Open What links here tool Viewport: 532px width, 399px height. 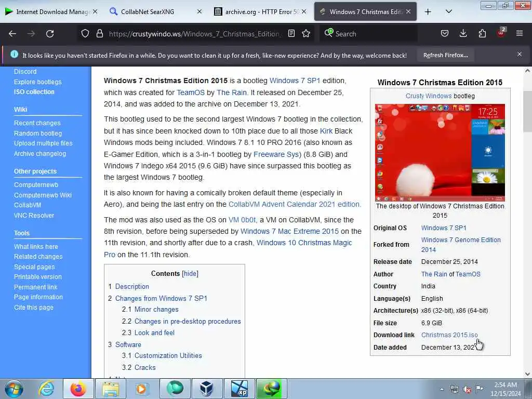(x=36, y=247)
